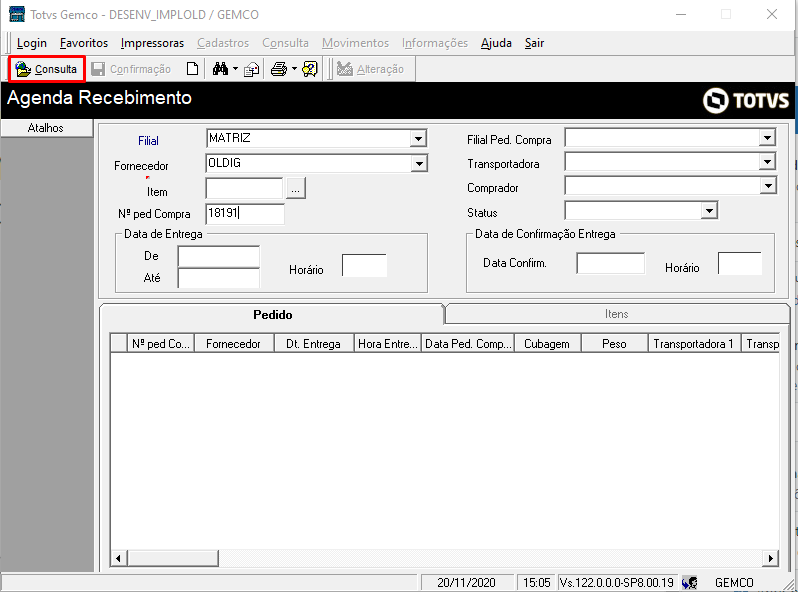The image size is (798, 592).
Task: Switch to the Itens tab
Action: click(617, 314)
